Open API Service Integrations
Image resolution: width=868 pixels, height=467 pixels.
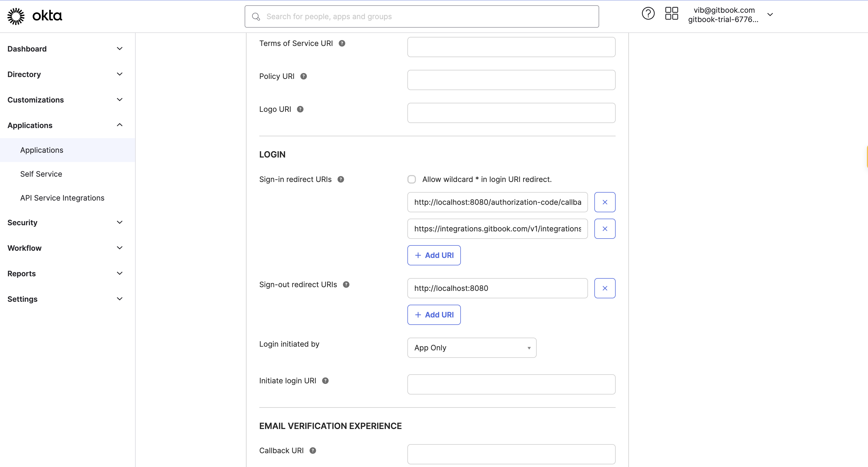(x=62, y=198)
